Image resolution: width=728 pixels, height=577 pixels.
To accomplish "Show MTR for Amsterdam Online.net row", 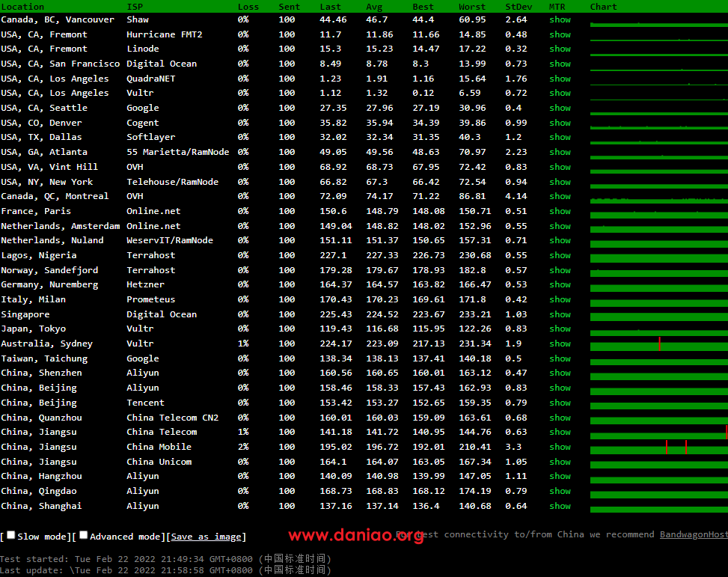I will click(x=560, y=226).
